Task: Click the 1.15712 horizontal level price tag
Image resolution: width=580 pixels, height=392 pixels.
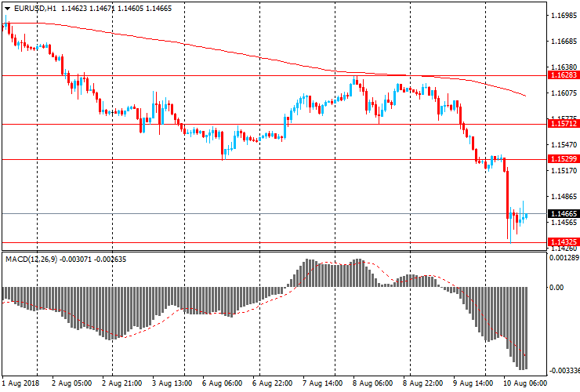Action: 564,124
